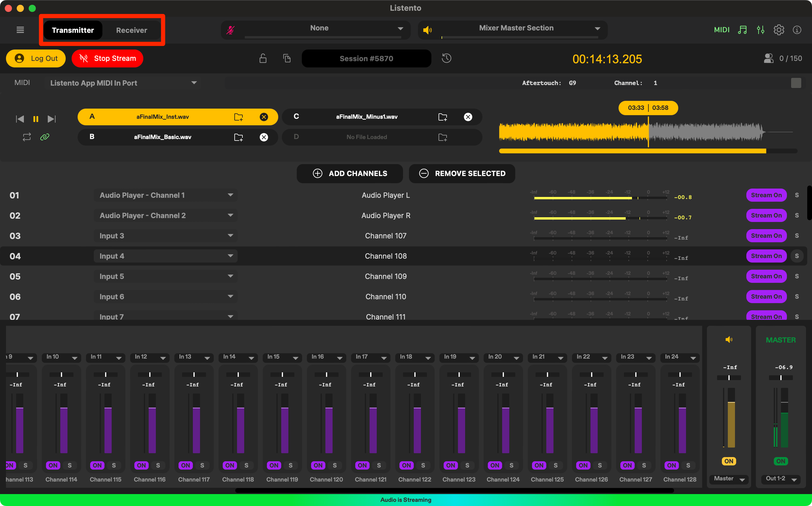
Task: Click the speaker output icon
Action: click(x=427, y=30)
